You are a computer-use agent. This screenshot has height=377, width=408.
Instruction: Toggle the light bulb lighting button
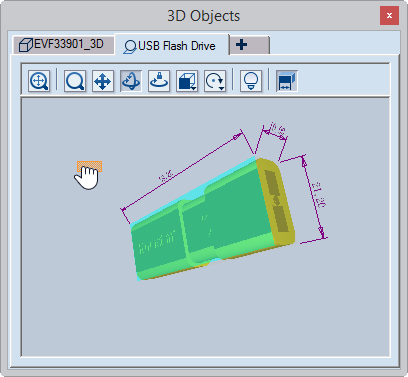click(251, 81)
